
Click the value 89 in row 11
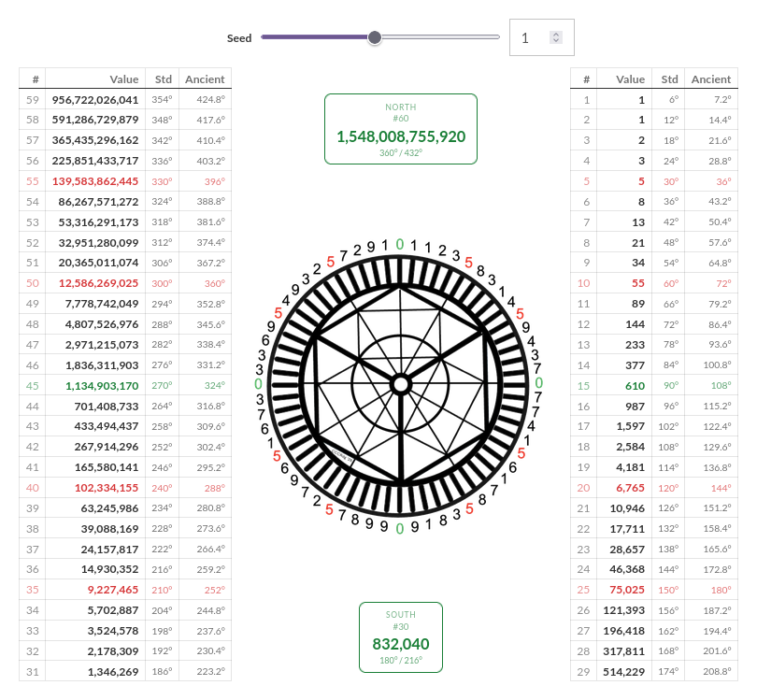(638, 304)
